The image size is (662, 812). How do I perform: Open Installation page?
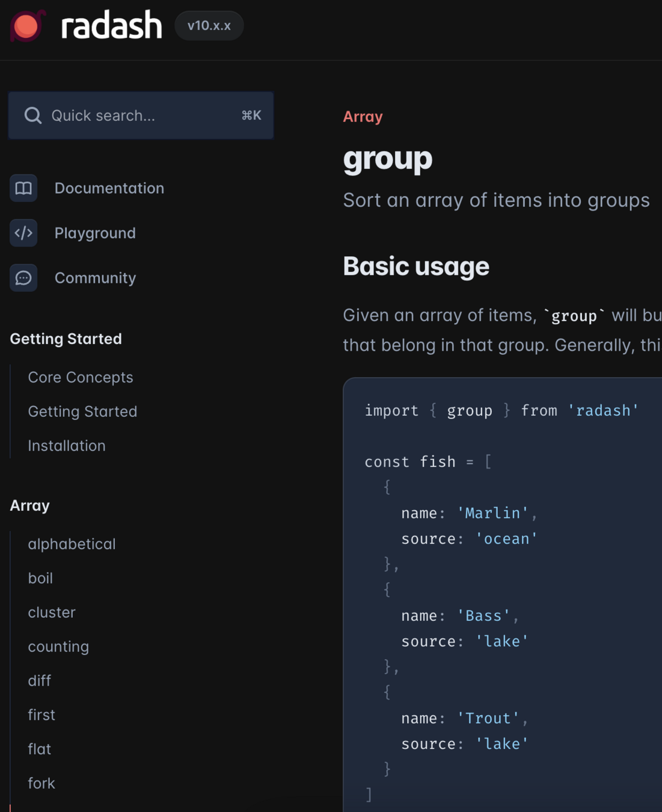pos(67,446)
